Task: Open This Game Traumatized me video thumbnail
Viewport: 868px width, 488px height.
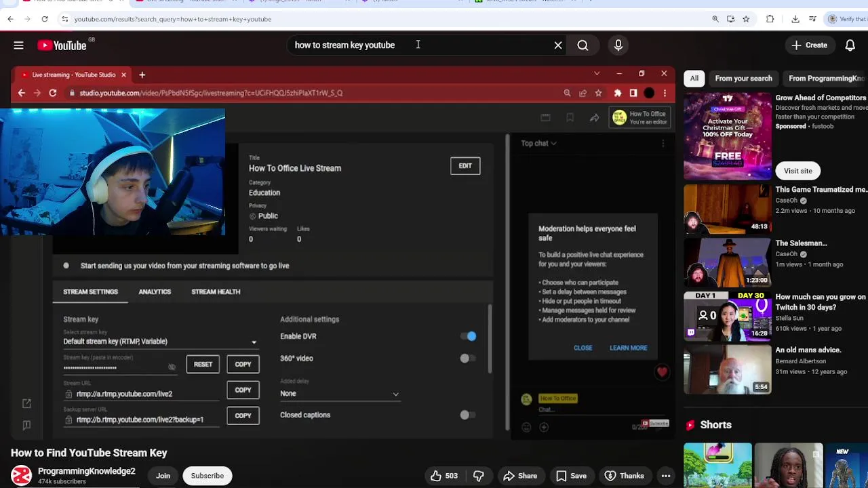Action: (x=727, y=209)
